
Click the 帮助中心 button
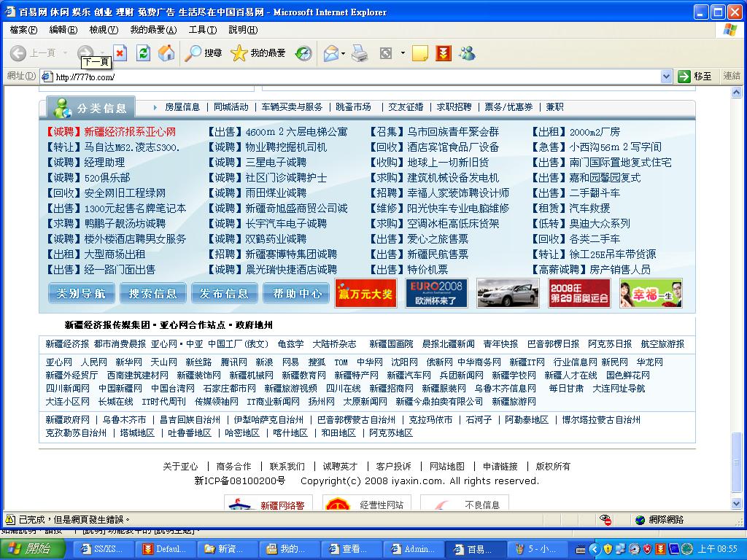click(296, 293)
